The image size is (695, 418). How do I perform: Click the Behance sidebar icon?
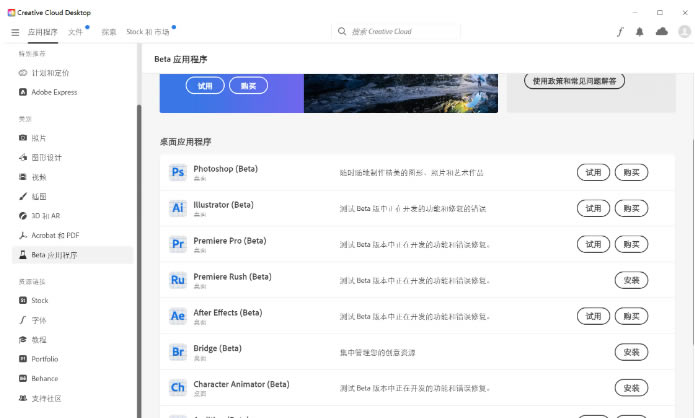pyautogui.click(x=23, y=378)
